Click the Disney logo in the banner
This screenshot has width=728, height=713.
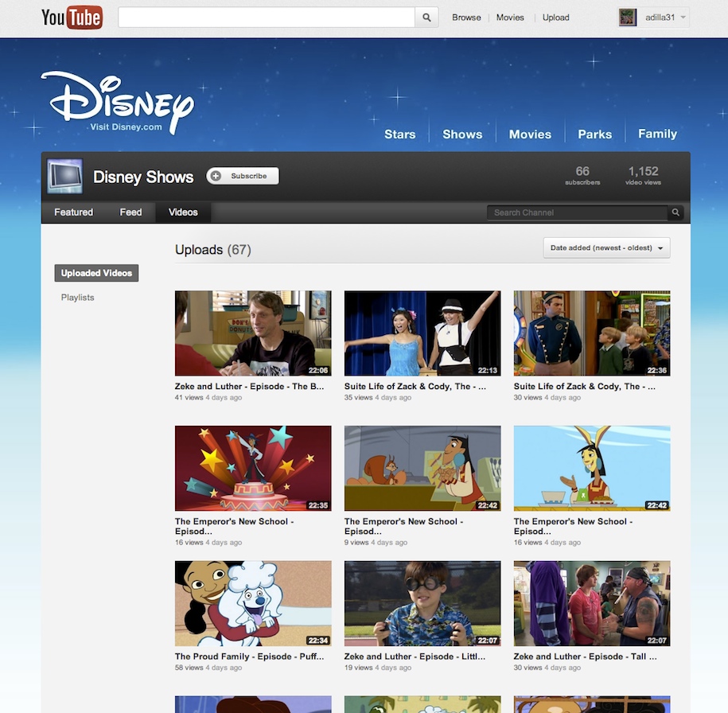click(118, 102)
